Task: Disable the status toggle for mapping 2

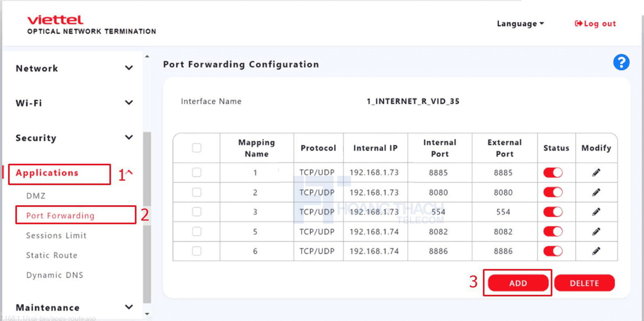Action: point(553,192)
